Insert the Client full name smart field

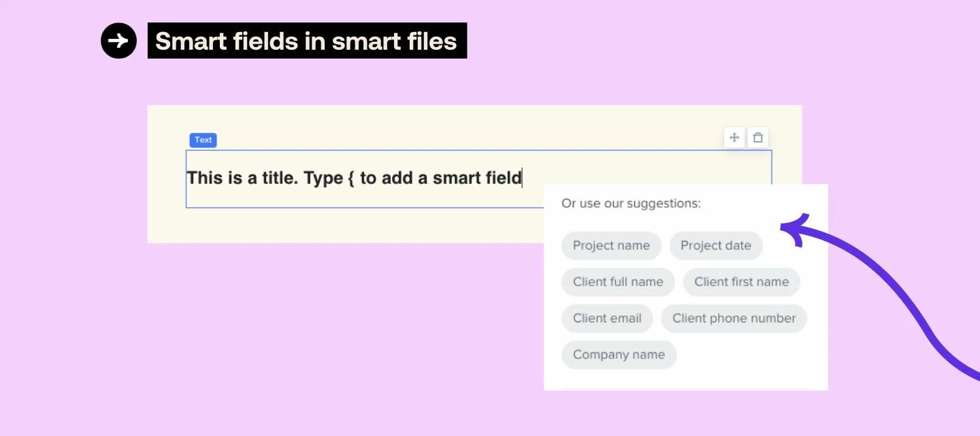pyautogui.click(x=617, y=281)
